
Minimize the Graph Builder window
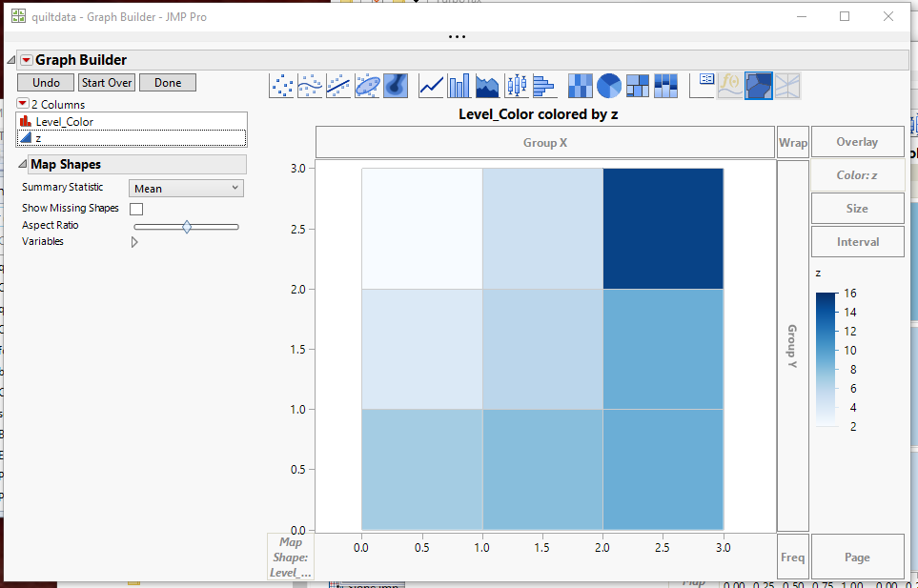point(802,16)
